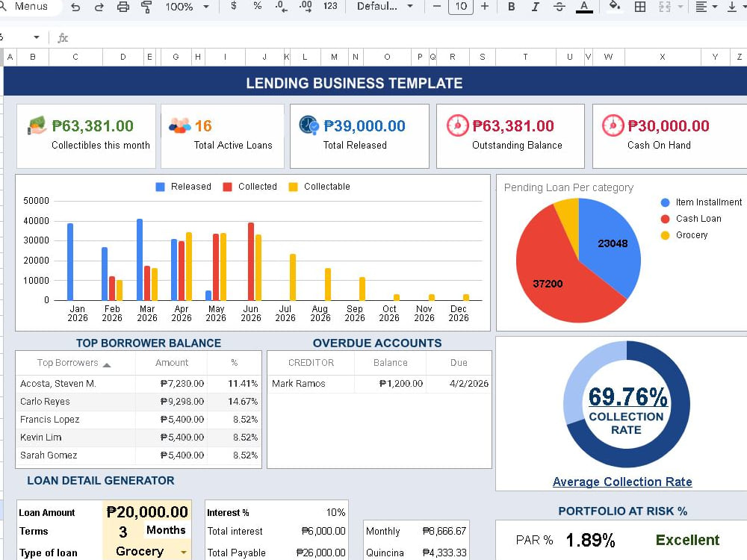Click the Collectable legend yellow swatch
The image size is (747, 560).
pyautogui.click(x=294, y=187)
